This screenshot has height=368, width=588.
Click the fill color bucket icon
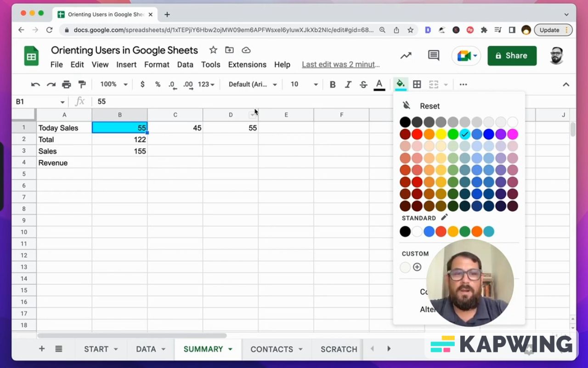click(x=401, y=85)
